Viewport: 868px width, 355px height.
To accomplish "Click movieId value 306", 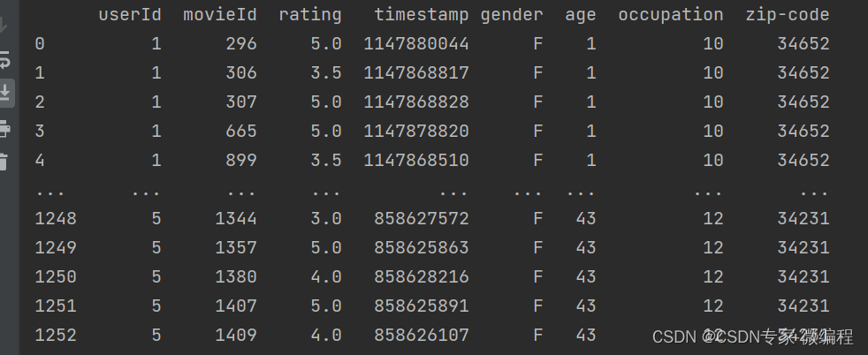I will (241, 73).
